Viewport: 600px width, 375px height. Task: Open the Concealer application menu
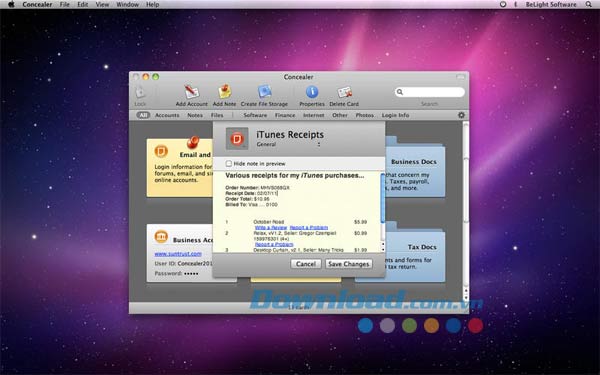tap(37, 5)
